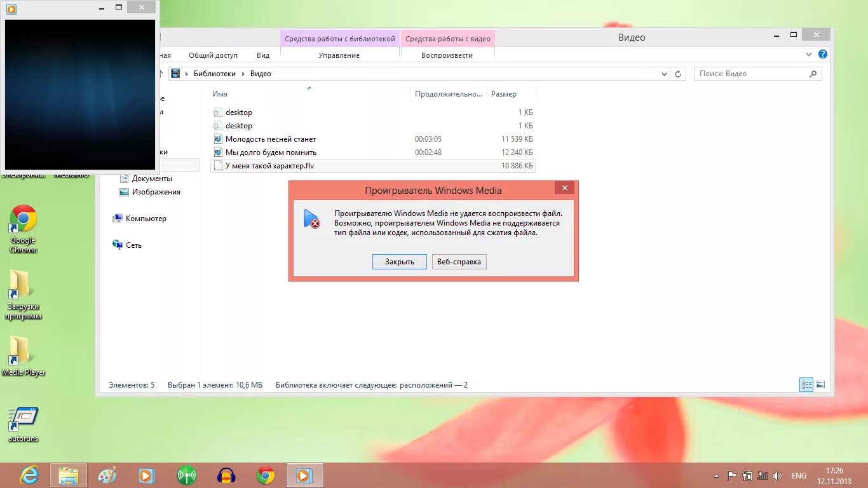
Task: Click the network signal tray icon
Action: pyautogui.click(x=762, y=475)
